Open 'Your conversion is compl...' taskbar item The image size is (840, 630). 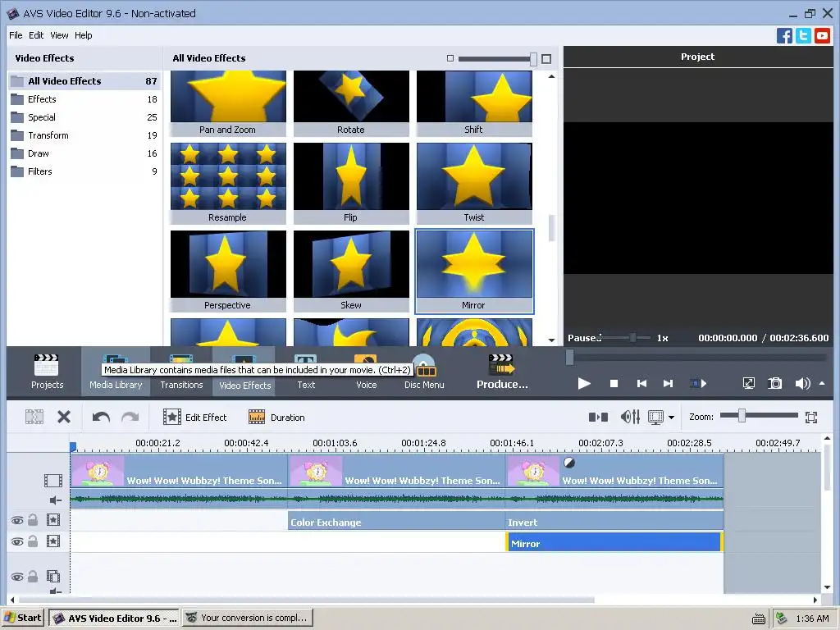click(x=248, y=618)
